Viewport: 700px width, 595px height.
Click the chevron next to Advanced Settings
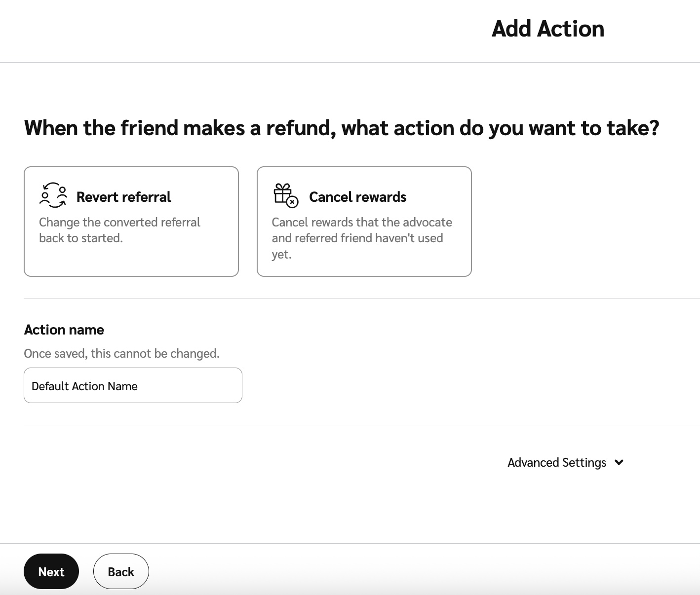tap(619, 462)
